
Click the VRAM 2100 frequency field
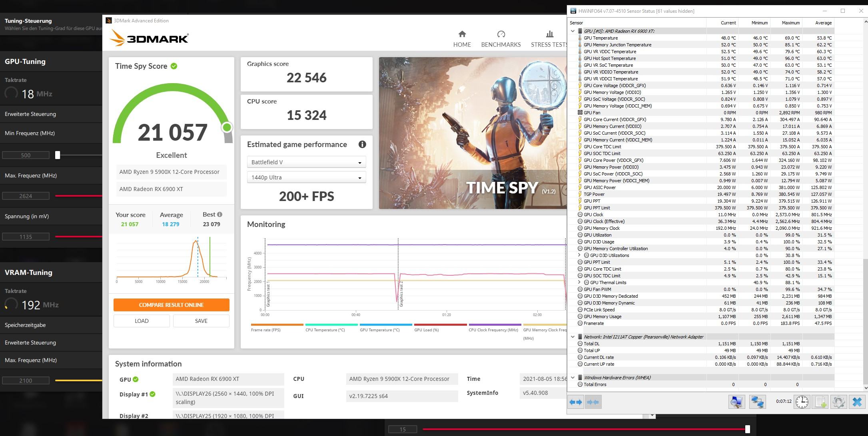pos(26,380)
